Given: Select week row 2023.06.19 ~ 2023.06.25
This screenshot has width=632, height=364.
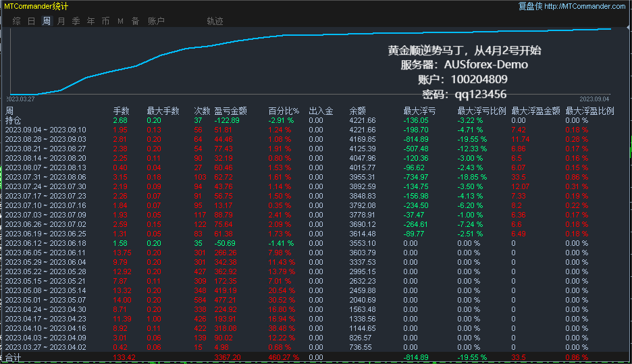Looking at the screenshot, I should [45, 234].
